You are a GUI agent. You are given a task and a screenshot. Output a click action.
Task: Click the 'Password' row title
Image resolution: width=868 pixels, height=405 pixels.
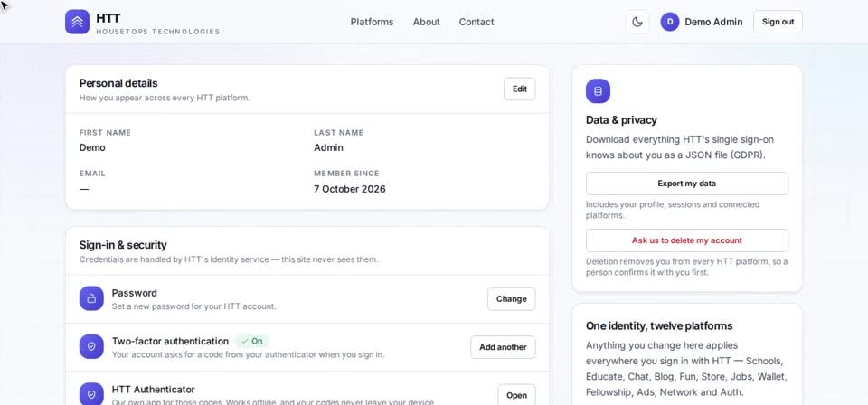[134, 293]
